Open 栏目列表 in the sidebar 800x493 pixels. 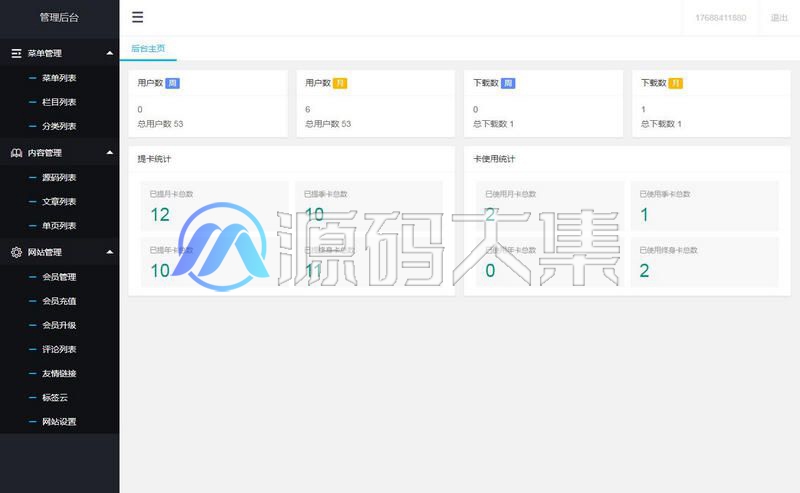(x=60, y=102)
